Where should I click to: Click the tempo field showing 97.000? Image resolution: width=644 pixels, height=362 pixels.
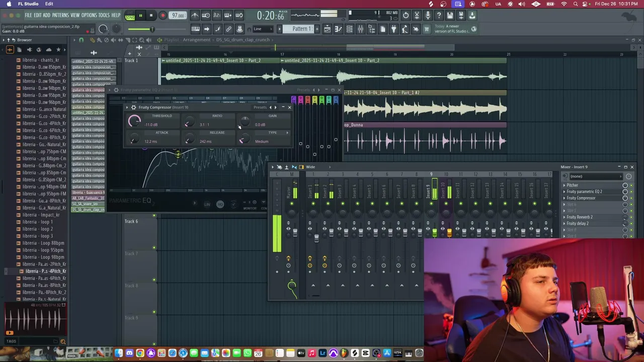click(178, 15)
